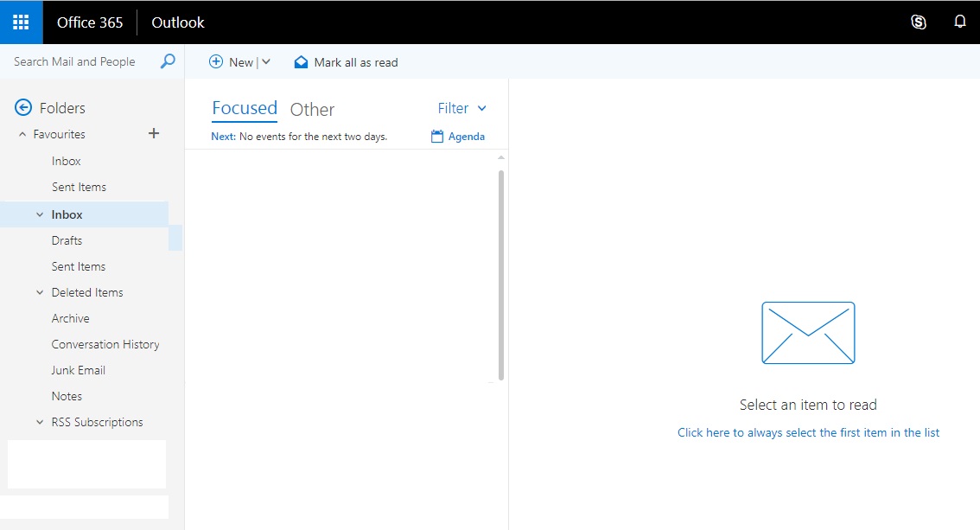Open the Office 365 app launcher grid

(x=21, y=22)
